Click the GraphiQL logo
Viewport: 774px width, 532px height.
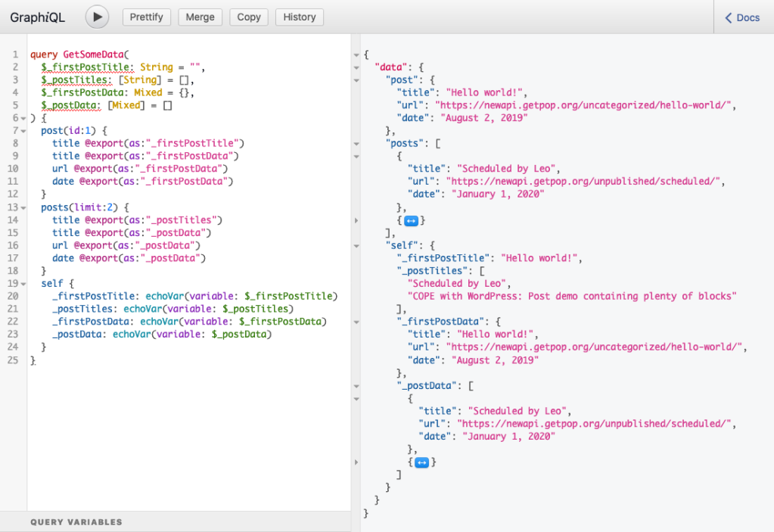coord(37,17)
